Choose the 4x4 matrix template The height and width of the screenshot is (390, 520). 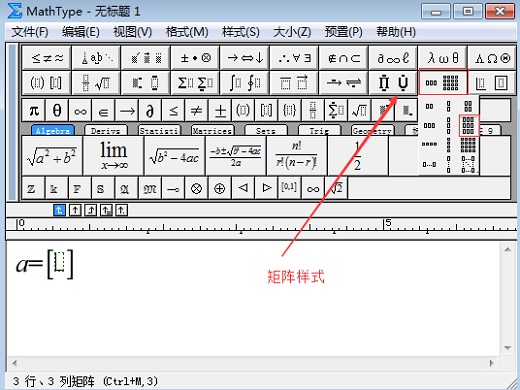point(468,145)
